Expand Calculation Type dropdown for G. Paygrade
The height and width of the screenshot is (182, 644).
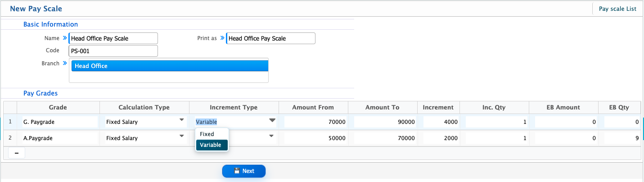pos(181,120)
